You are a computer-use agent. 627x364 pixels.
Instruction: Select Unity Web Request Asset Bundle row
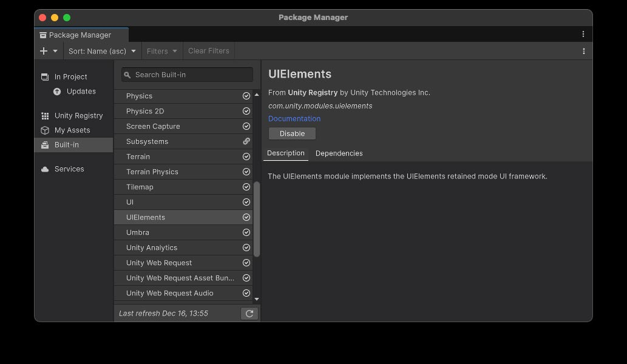[183, 278]
